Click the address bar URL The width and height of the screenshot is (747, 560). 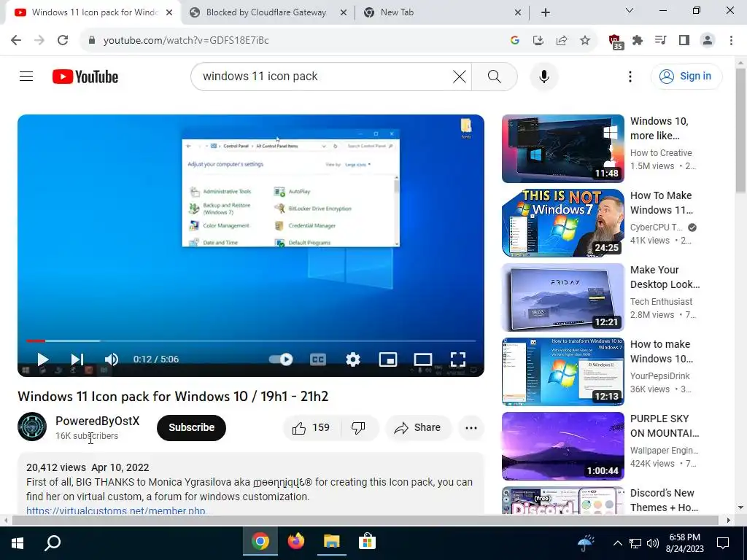(x=186, y=41)
